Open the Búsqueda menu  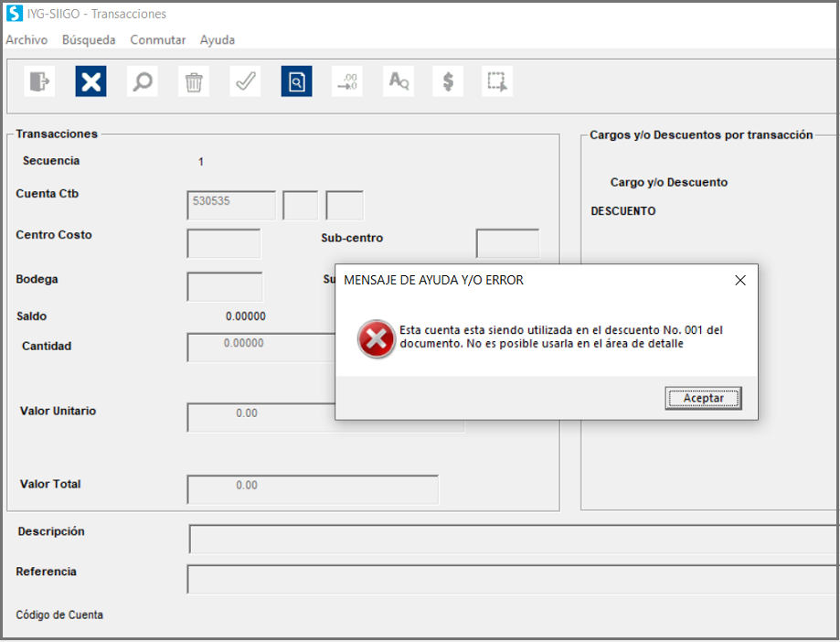(x=89, y=39)
